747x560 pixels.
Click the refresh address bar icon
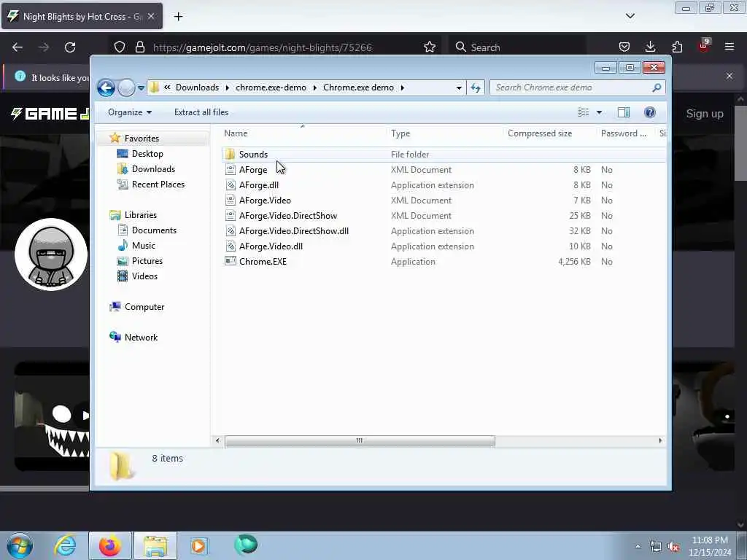point(476,87)
